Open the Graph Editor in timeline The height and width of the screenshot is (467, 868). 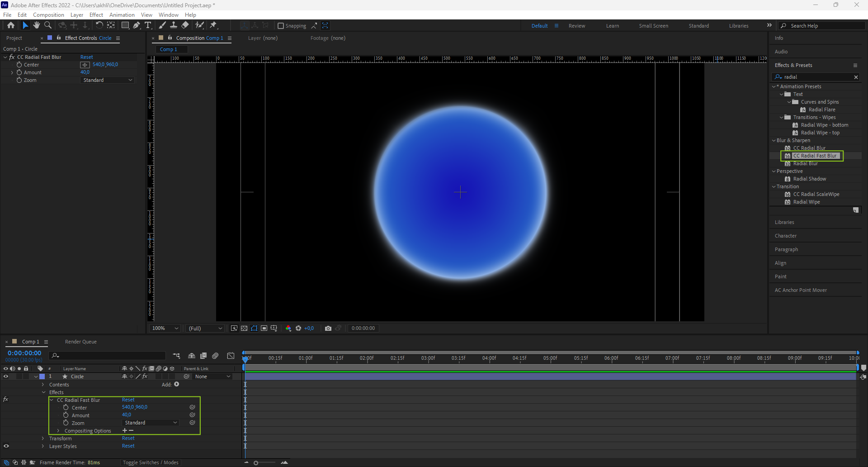[231, 356]
